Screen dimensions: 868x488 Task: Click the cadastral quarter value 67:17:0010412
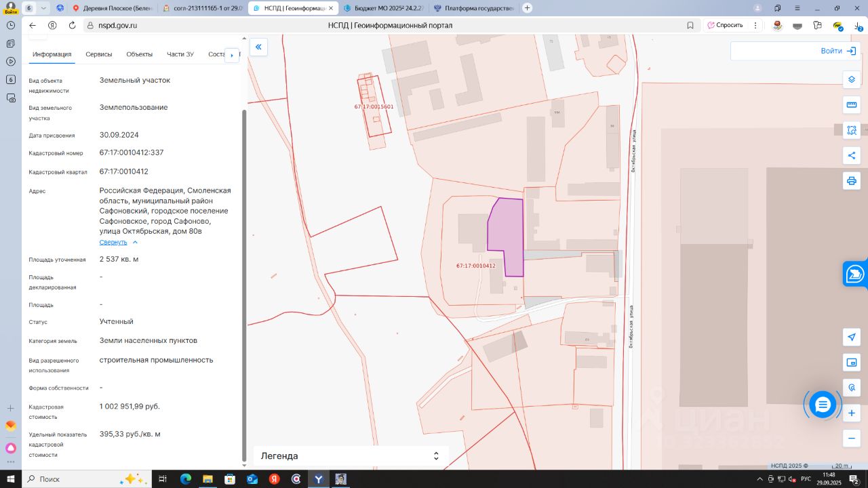[x=123, y=171]
